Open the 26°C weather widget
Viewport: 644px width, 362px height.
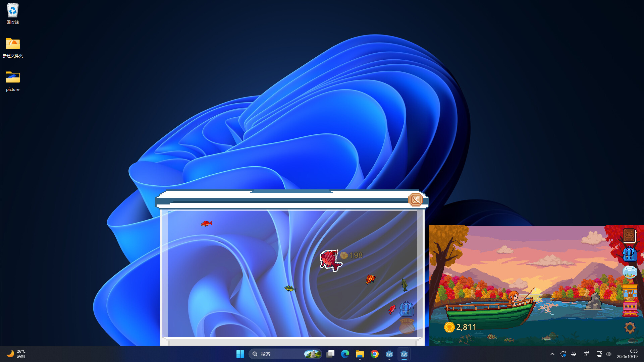pyautogui.click(x=16, y=354)
